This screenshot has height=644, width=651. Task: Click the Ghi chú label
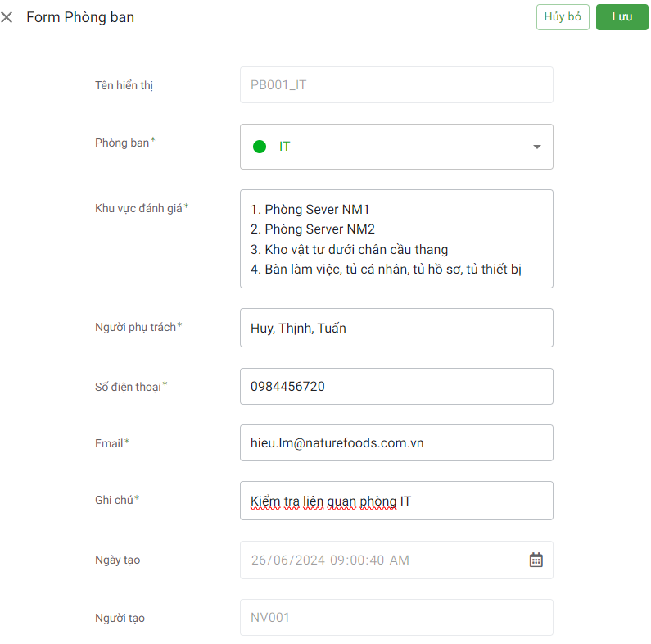[114, 500]
